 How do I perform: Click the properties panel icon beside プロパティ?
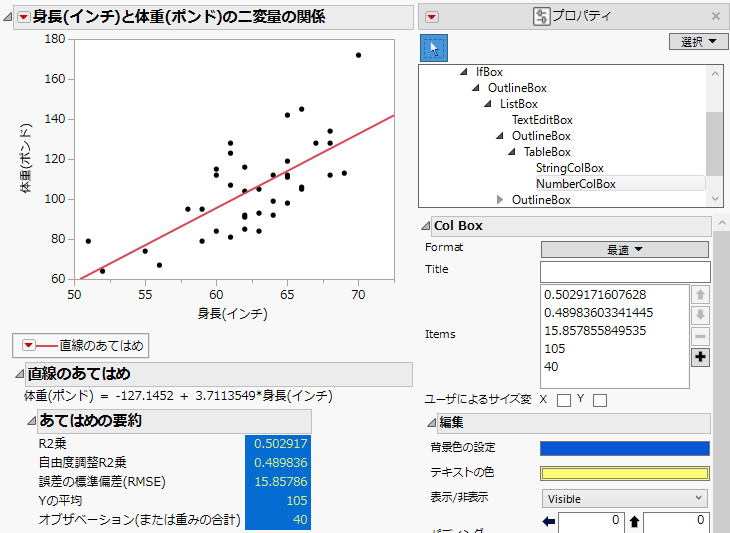[541, 16]
